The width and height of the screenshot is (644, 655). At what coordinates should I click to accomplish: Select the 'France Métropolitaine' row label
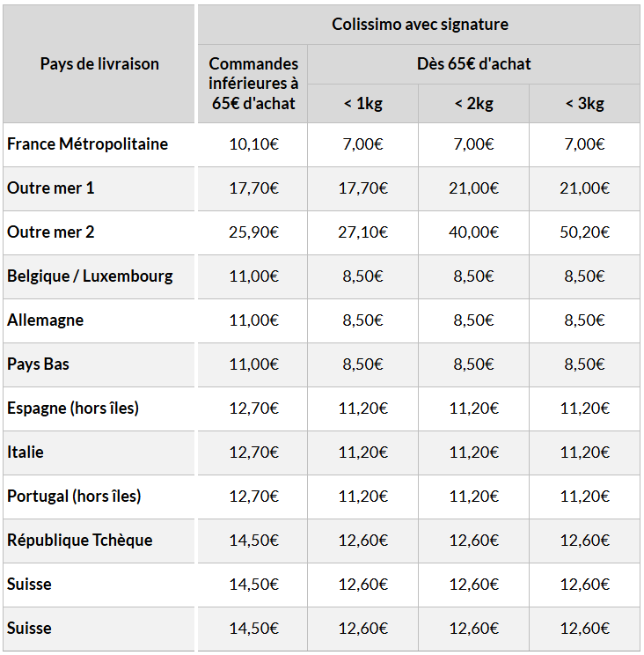[88, 144]
